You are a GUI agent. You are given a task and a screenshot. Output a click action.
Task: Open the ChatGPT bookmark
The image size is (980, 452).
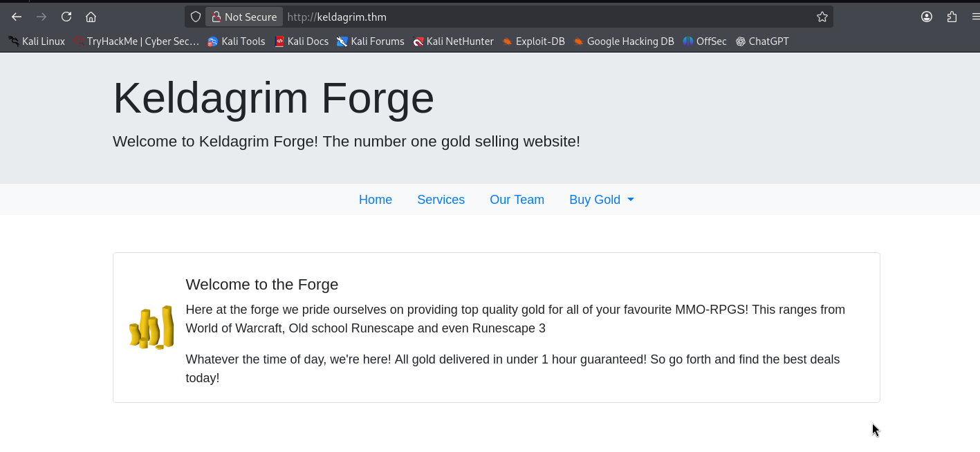pyautogui.click(x=762, y=41)
